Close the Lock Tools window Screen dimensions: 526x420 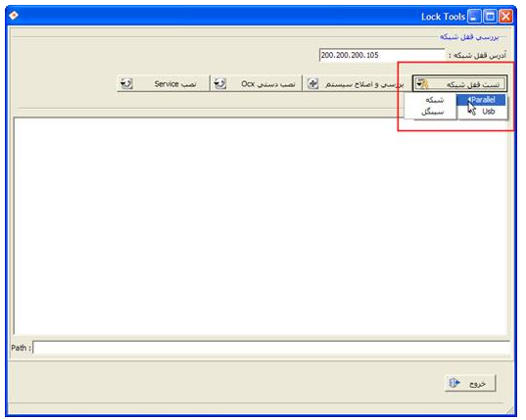pyautogui.click(x=505, y=17)
